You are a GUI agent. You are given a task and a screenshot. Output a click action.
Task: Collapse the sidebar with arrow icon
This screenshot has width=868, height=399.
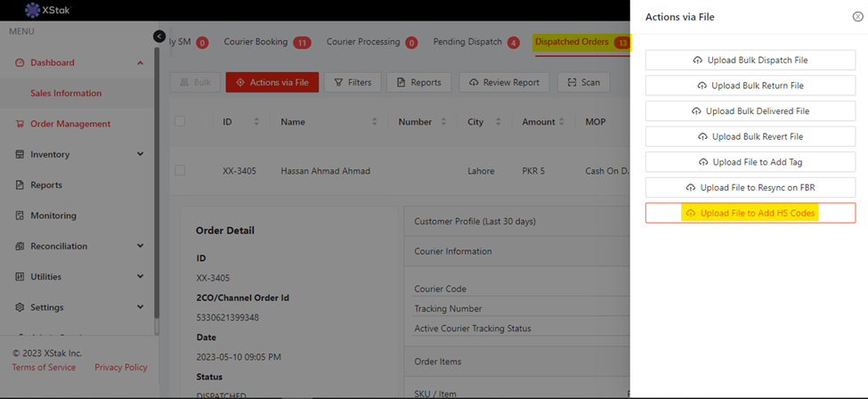[159, 37]
